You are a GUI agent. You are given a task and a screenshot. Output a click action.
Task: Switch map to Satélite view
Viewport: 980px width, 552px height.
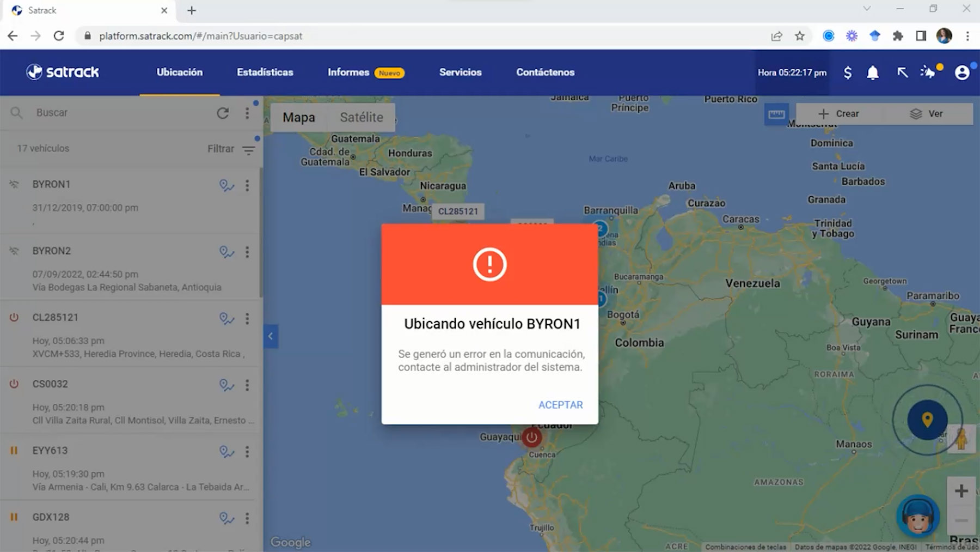361,117
